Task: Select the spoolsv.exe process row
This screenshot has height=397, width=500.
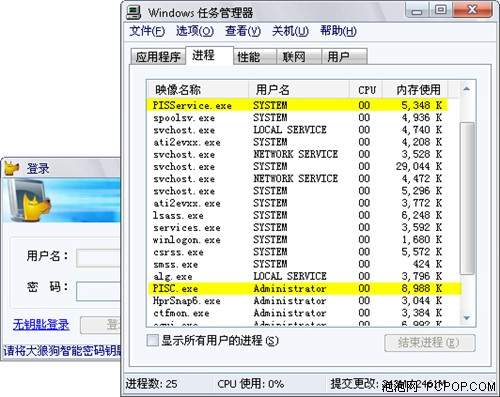Action: [298, 118]
